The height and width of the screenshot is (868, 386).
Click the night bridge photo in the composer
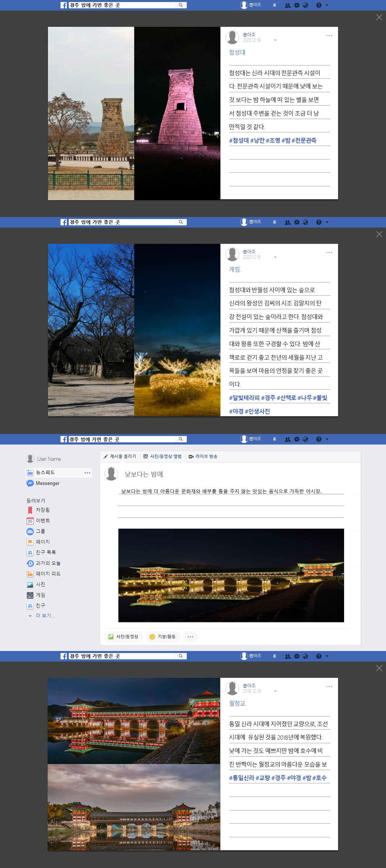(x=231, y=575)
